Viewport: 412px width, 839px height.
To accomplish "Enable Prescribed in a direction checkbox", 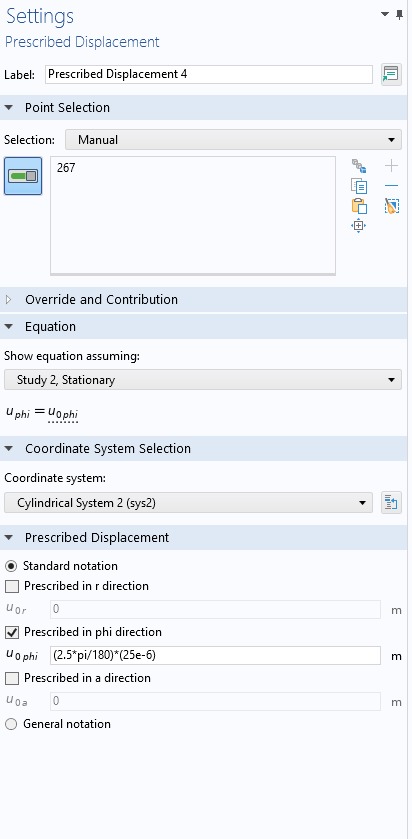I will pos(12,678).
